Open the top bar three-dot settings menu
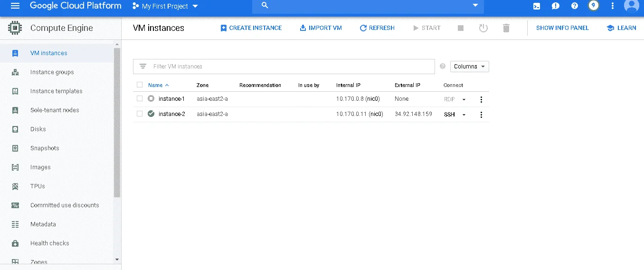644x270 pixels. coord(613,6)
